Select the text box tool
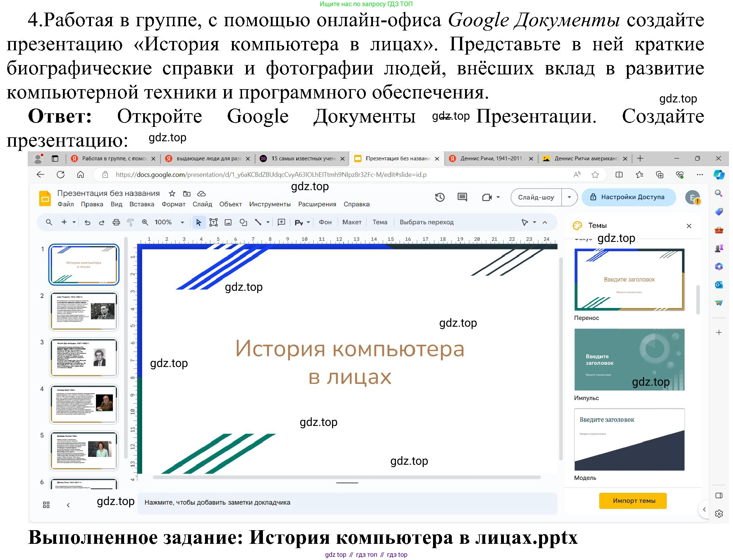733x560 pixels. click(213, 222)
